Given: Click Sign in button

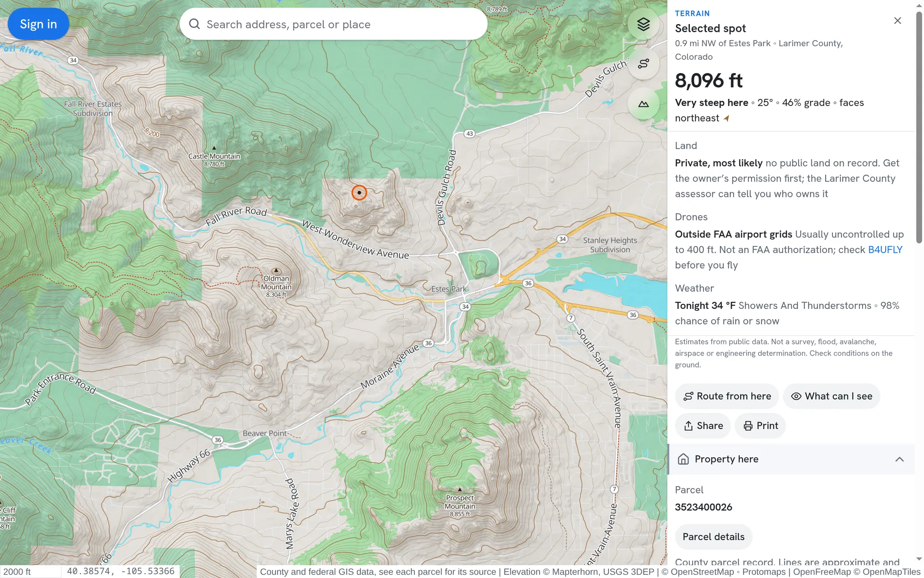Looking at the screenshot, I should tap(38, 24).
